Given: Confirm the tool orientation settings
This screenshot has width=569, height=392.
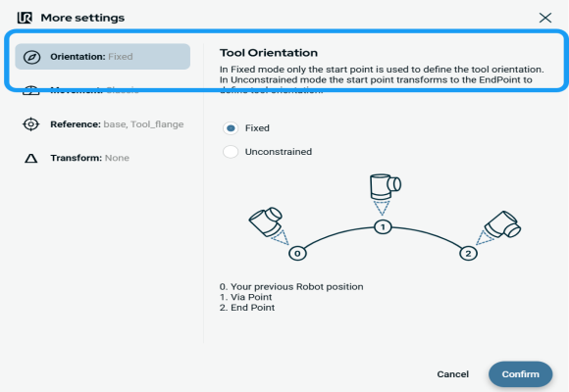Looking at the screenshot, I should (x=520, y=373).
